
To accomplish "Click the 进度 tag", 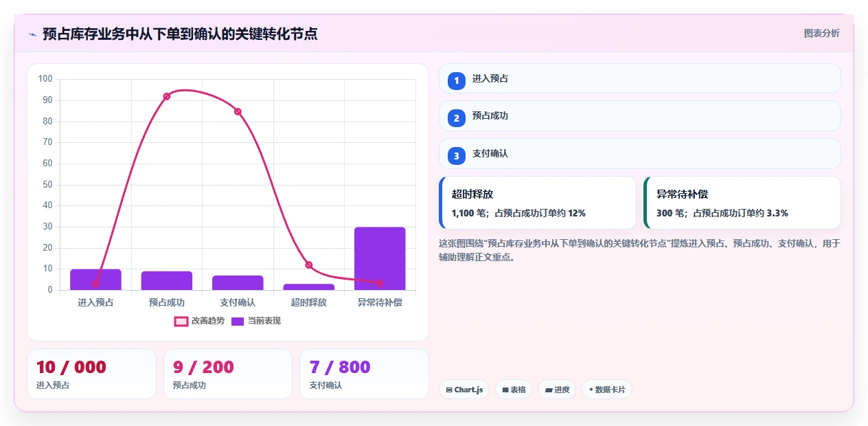I will pos(557,390).
